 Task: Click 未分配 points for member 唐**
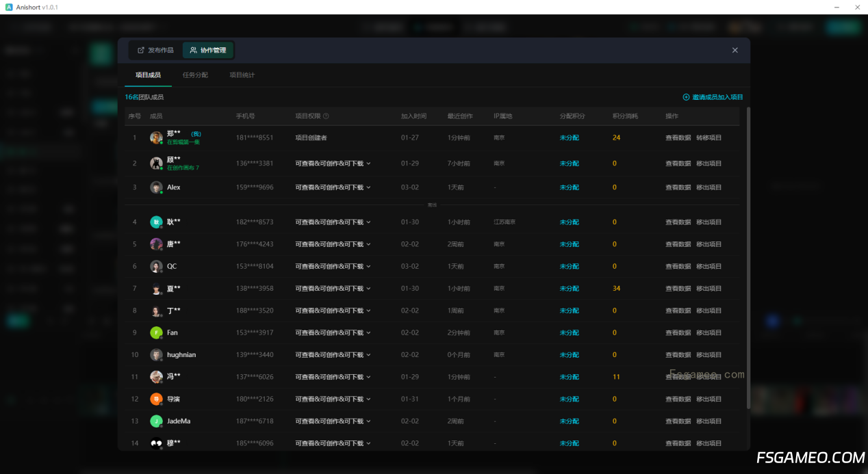569,244
